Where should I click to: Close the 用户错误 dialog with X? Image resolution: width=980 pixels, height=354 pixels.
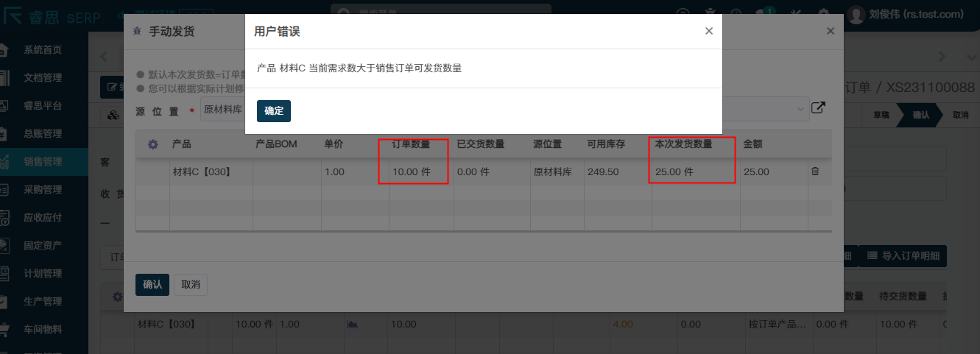pos(709,31)
